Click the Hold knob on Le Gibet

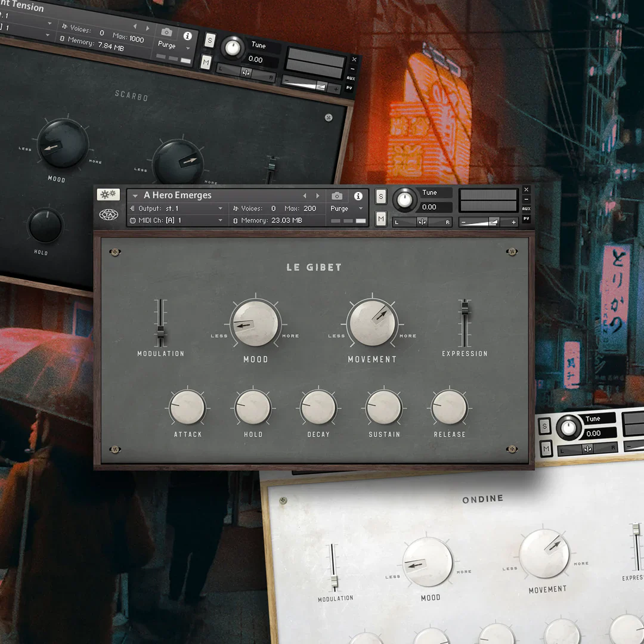pos(253,407)
